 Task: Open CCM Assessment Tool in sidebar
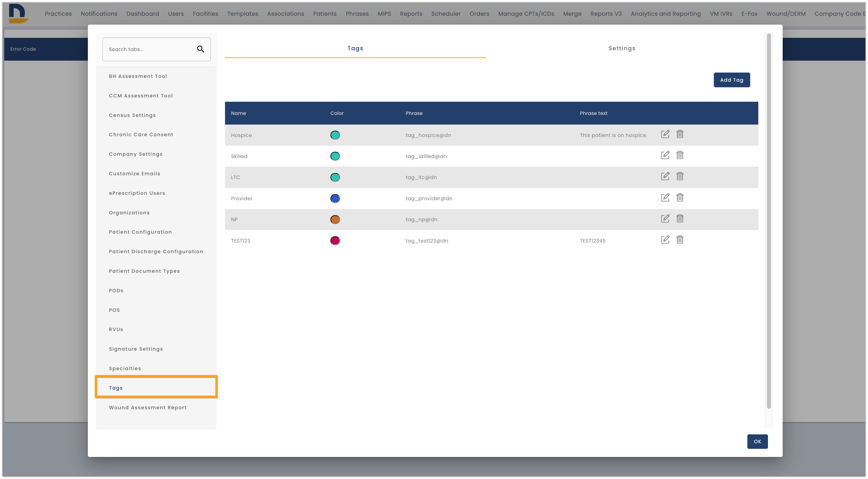[x=140, y=96]
